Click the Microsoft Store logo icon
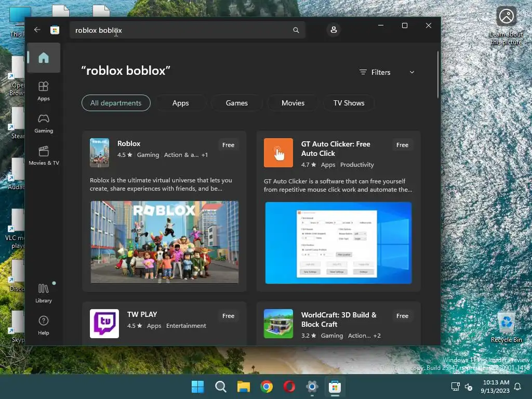 55,30
